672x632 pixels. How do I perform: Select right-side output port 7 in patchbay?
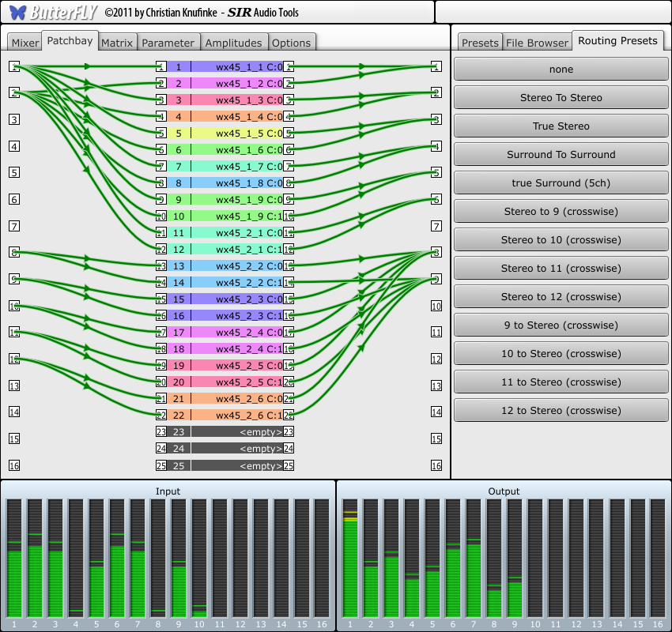point(436,226)
